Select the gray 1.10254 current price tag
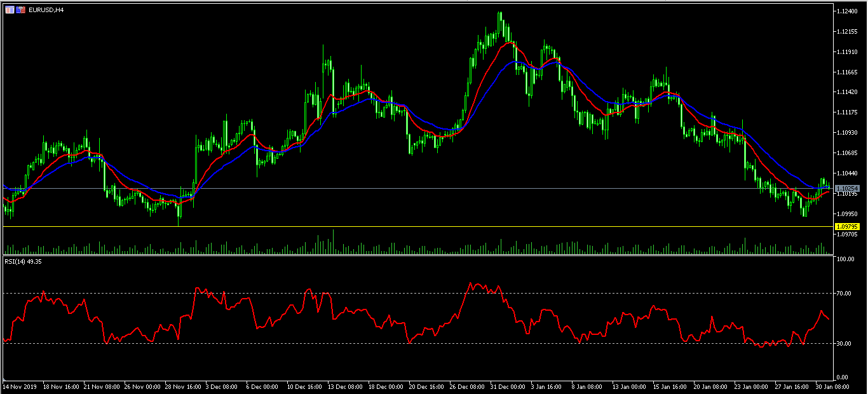 [848, 188]
